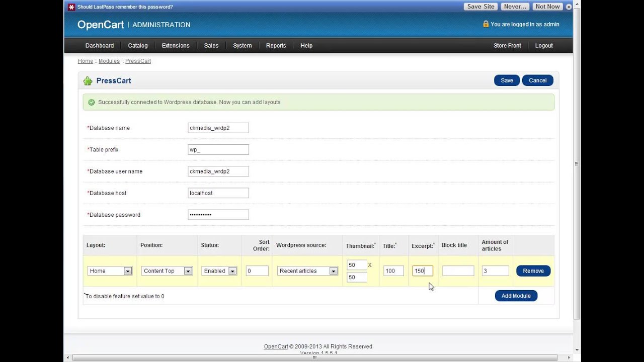Open the Layout dropdown showing Home
This screenshot has height=362, width=644.
(x=110, y=270)
